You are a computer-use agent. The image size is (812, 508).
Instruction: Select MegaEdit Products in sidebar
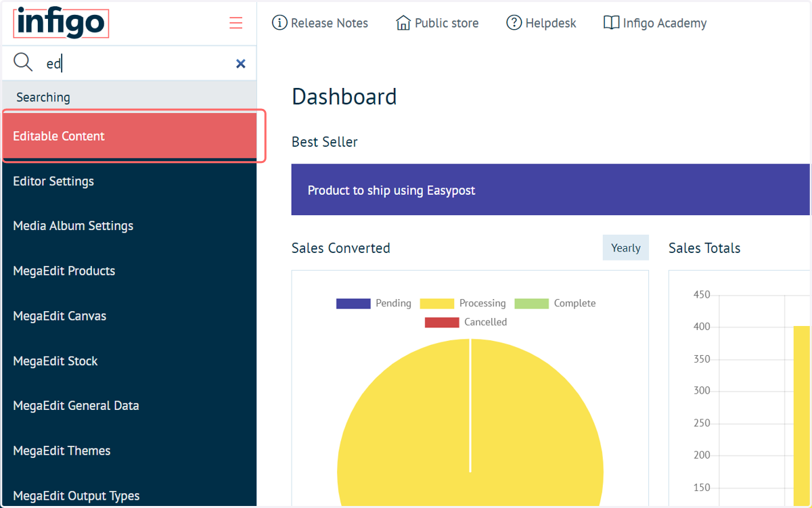[x=130, y=271]
